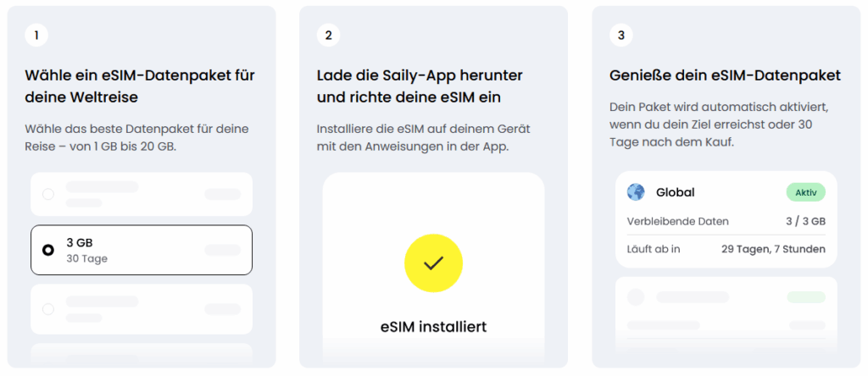Viewport: 868px width, 376px height.
Task: Click the '3 / 3 GB' data value
Action: point(805,221)
